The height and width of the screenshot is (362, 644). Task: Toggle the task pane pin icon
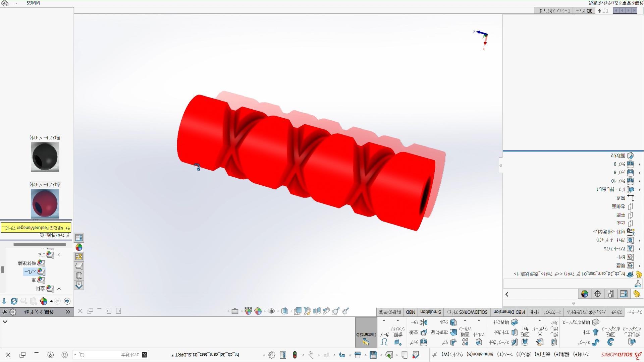[x=4, y=312]
